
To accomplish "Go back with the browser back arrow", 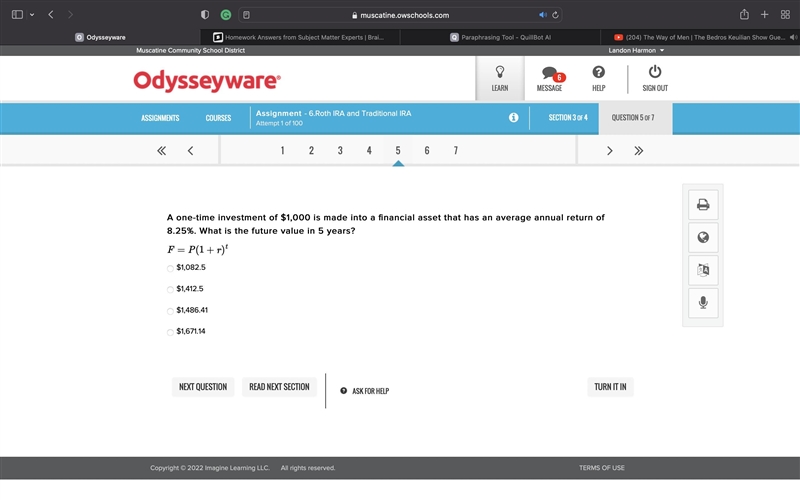I will tap(51, 15).
